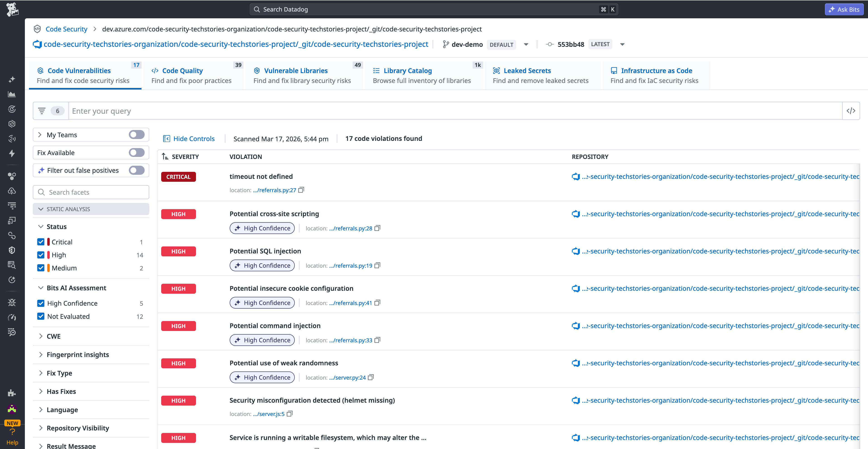Click the CRITICAL severity badge
The width and height of the screenshot is (868, 449).
point(178,177)
